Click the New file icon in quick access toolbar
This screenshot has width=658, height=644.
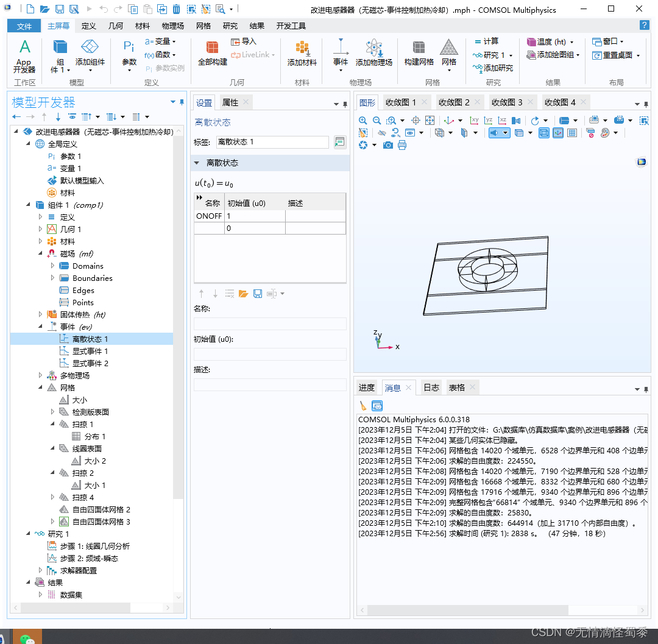coord(30,9)
